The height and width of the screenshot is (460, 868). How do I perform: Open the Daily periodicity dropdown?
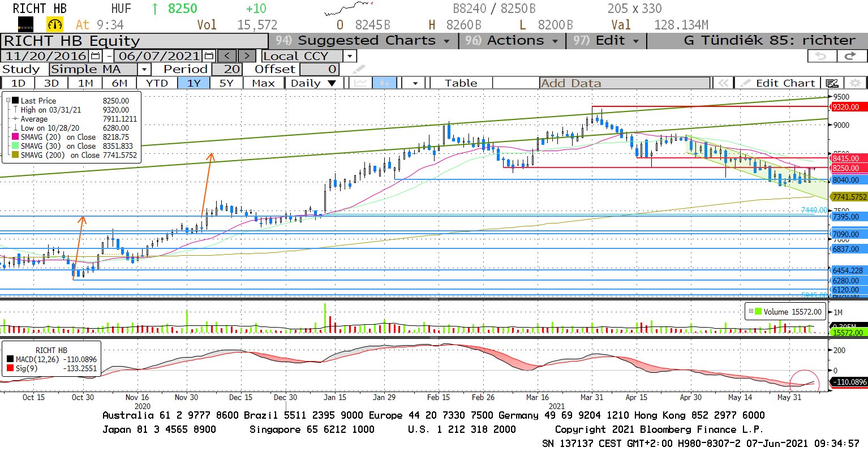(x=313, y=83)
